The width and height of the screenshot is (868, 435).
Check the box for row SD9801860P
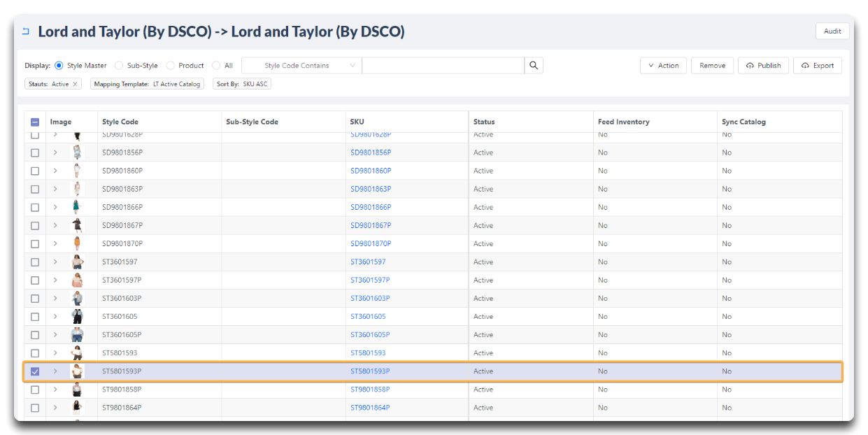tap(35, 171)
